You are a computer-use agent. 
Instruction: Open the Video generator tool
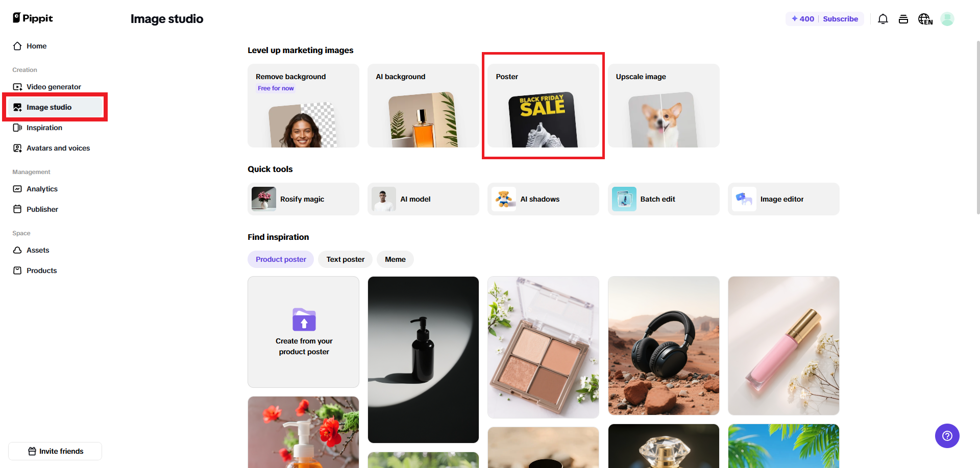tap(53, 87)
